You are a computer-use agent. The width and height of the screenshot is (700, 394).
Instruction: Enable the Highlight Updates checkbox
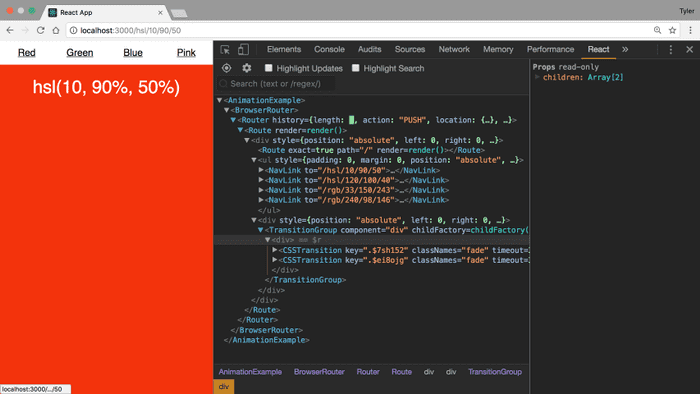(268, 68)
